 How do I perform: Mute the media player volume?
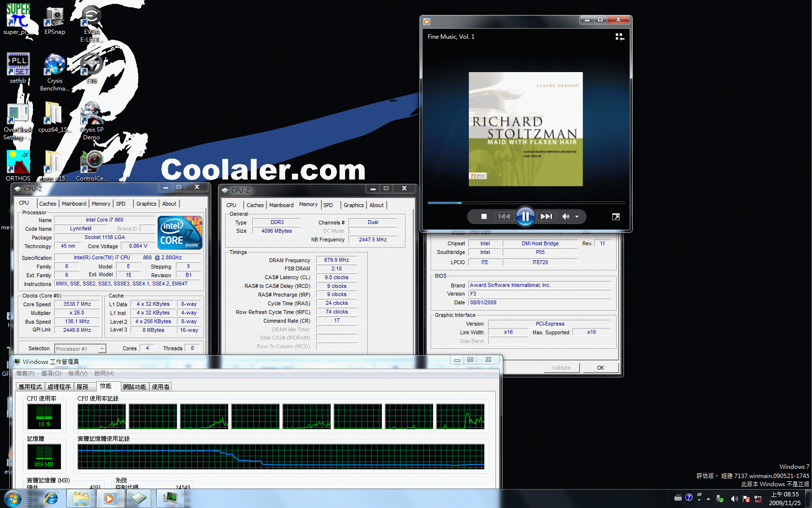click(565, 217)
